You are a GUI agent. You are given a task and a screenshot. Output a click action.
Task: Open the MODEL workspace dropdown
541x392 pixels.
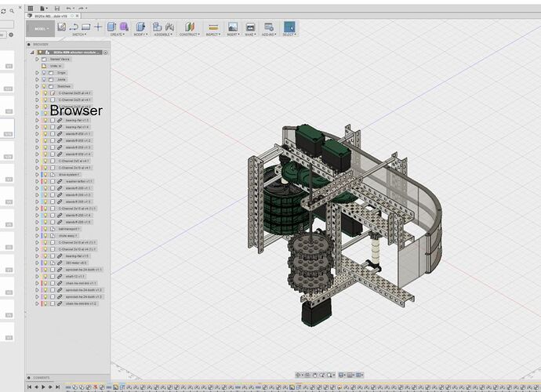[x=41, y=29]
